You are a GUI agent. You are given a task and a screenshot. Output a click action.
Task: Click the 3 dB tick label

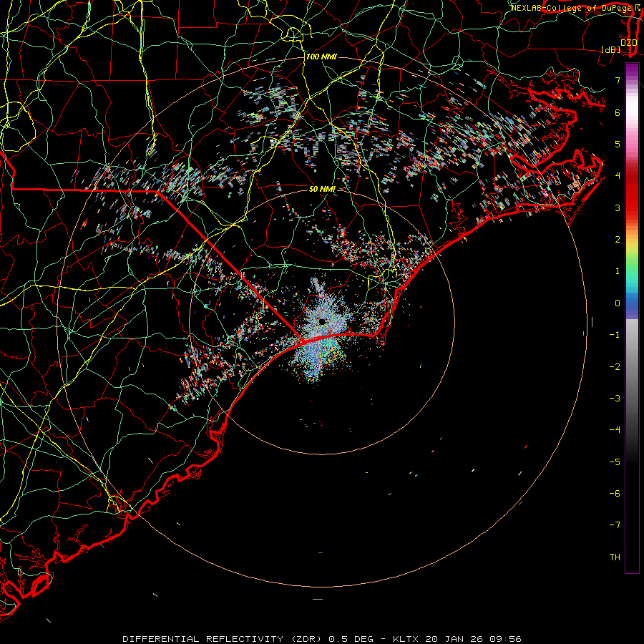point(618,208)
